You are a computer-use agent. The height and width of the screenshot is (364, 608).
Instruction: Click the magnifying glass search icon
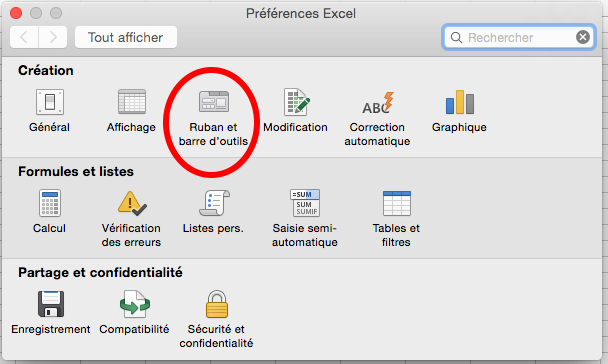click(456, 38)
